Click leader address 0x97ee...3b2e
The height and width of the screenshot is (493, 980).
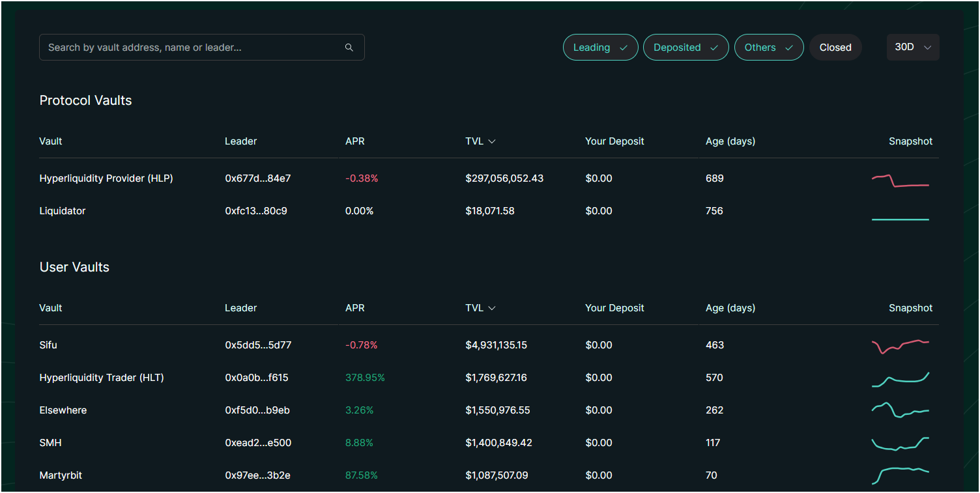[258, 475]
